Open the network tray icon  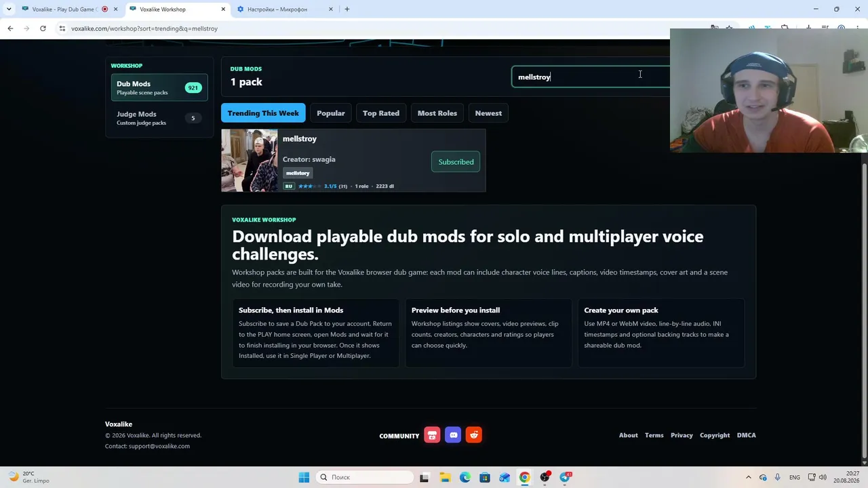tap(812, 477)
